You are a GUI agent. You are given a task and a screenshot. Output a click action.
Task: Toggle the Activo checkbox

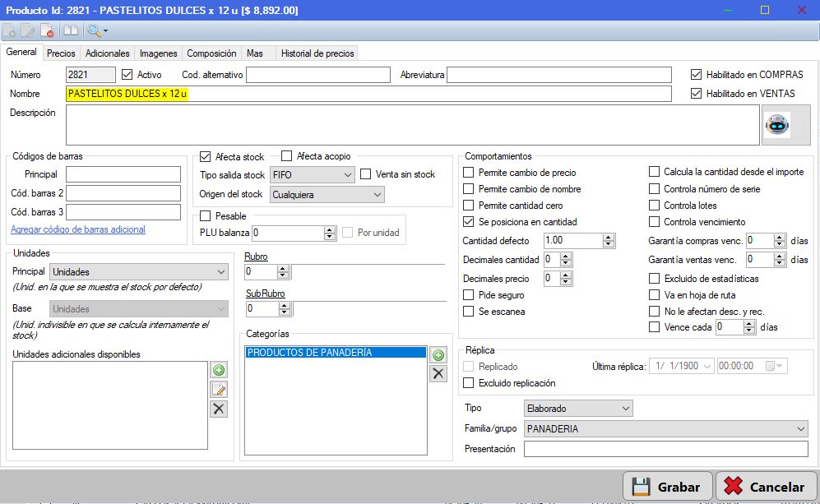click(127, 75)
